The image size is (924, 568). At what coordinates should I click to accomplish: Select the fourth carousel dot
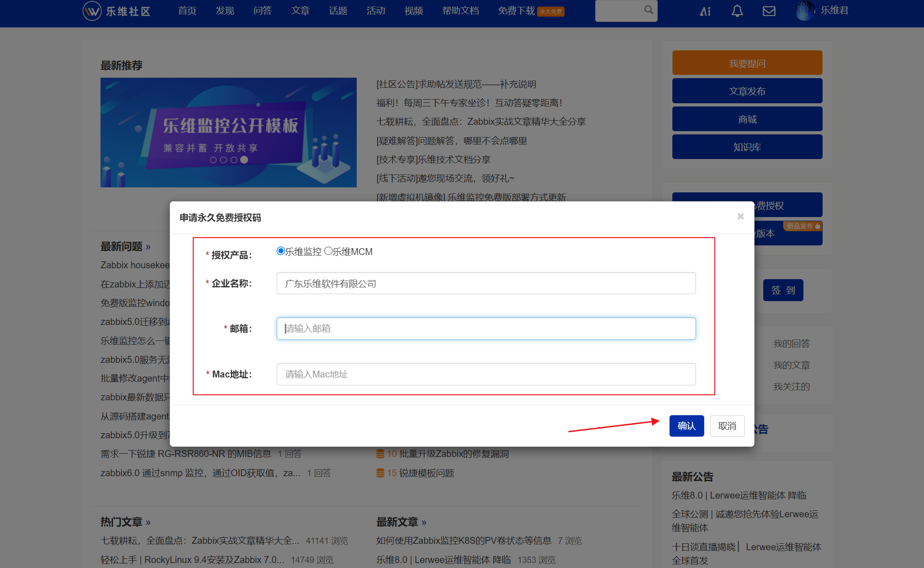click(244, 160)
